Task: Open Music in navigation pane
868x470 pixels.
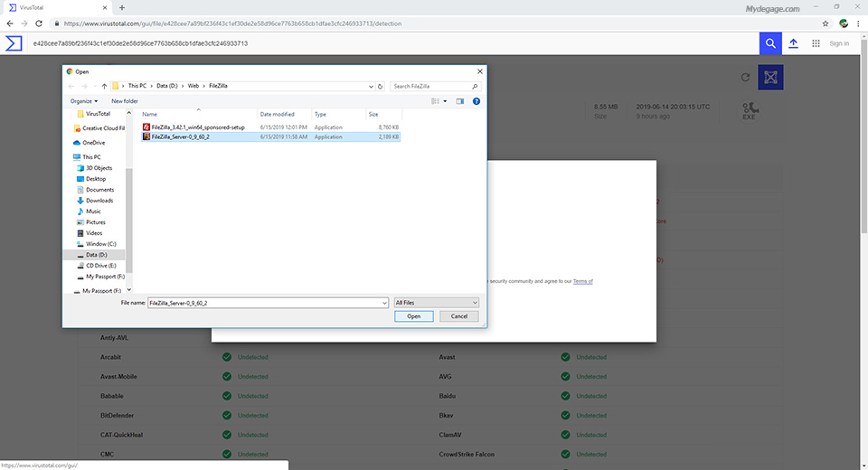Action: pyautogui.click(x=89, y=211)
